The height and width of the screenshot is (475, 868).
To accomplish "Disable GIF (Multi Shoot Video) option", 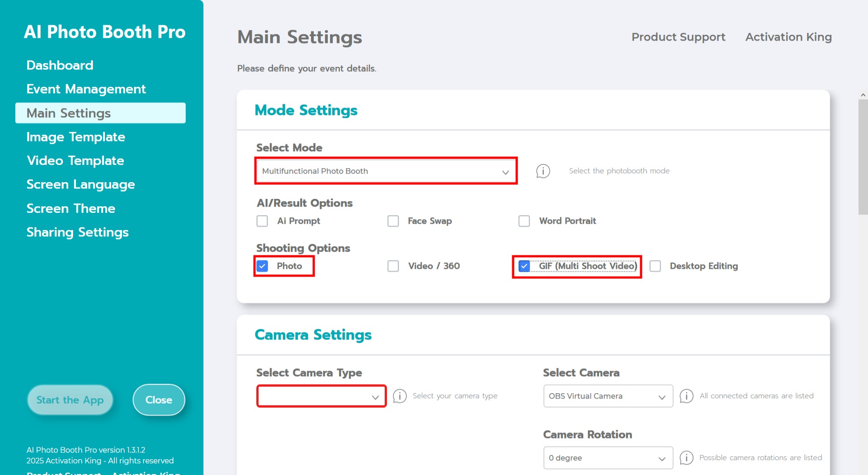I will (x=524, y=266).
